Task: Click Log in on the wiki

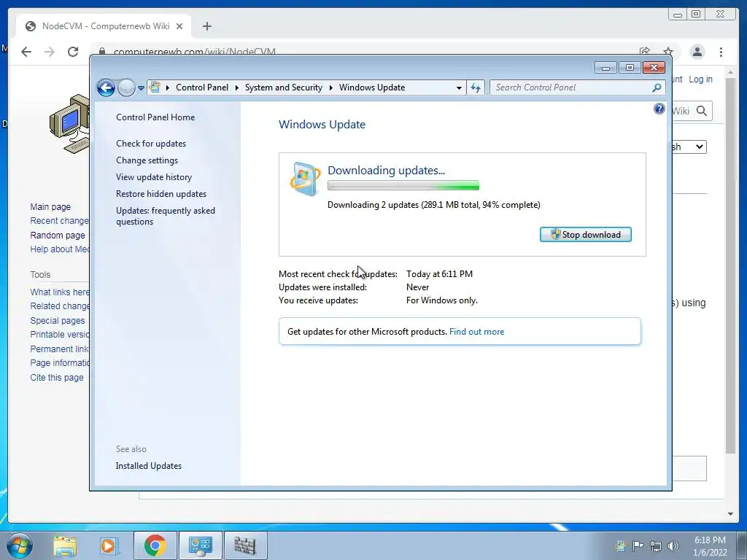Action: pos(700,79)
